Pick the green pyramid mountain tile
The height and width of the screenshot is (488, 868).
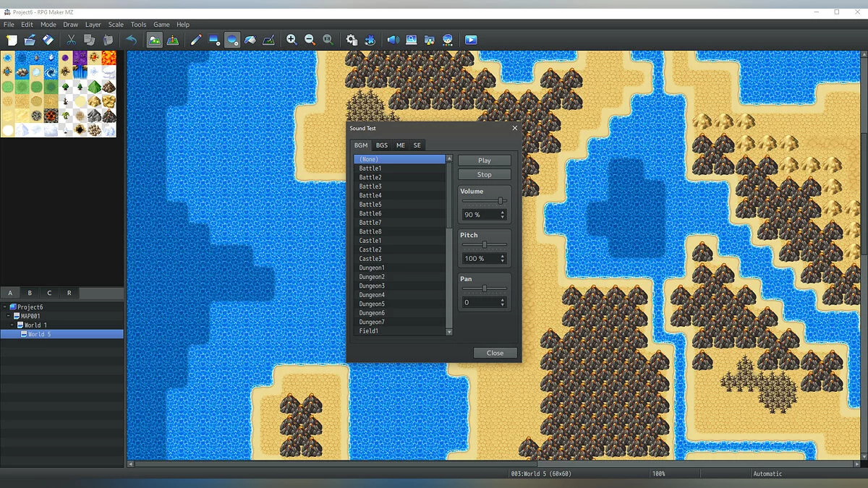(94, 87)
